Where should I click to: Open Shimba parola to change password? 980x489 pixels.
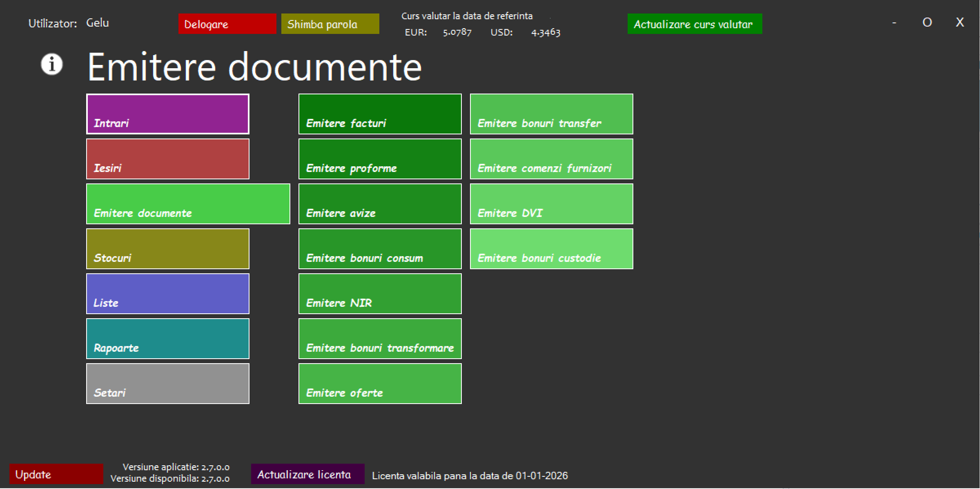[330, 24]
